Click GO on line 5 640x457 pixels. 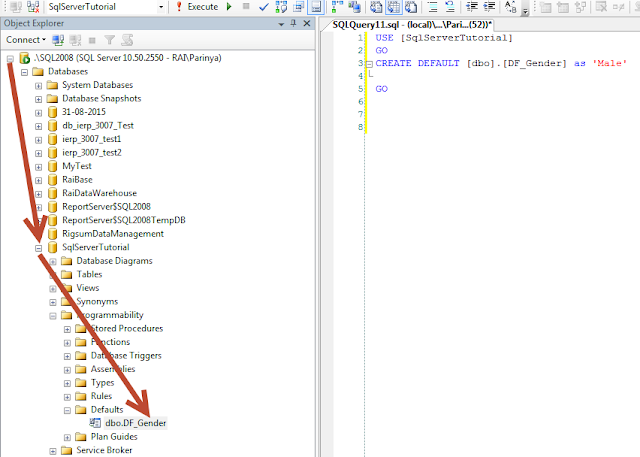(381, 89)
